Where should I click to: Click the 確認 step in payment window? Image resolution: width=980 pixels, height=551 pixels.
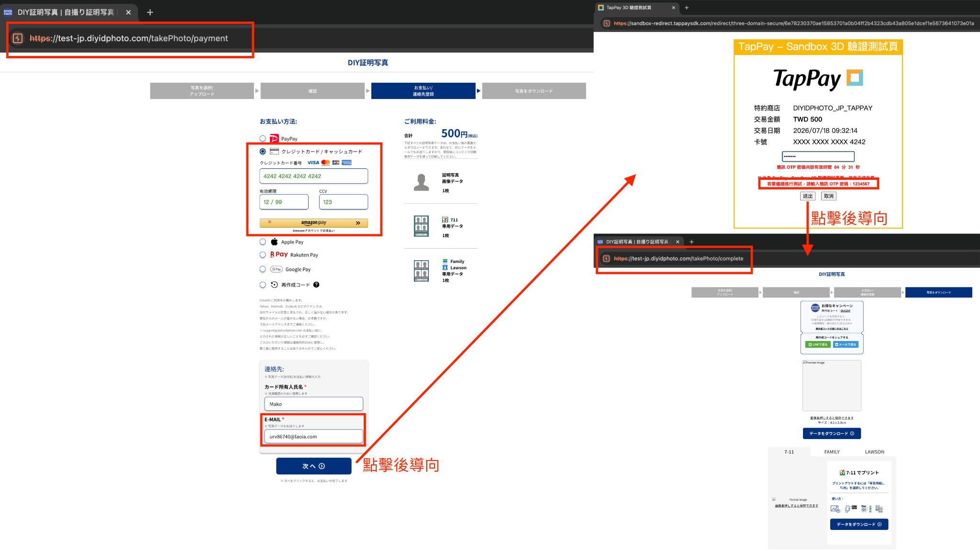click(312, 91)
